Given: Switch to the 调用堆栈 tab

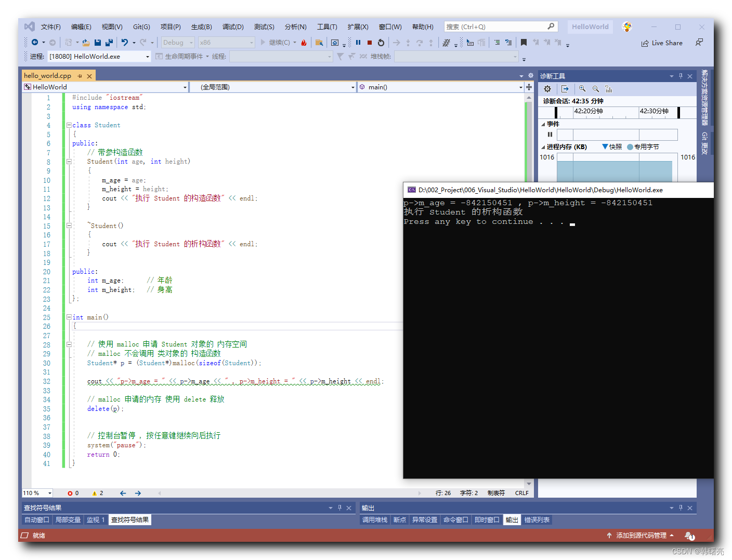Looking at the screenshot, I should tap(375, 519).
